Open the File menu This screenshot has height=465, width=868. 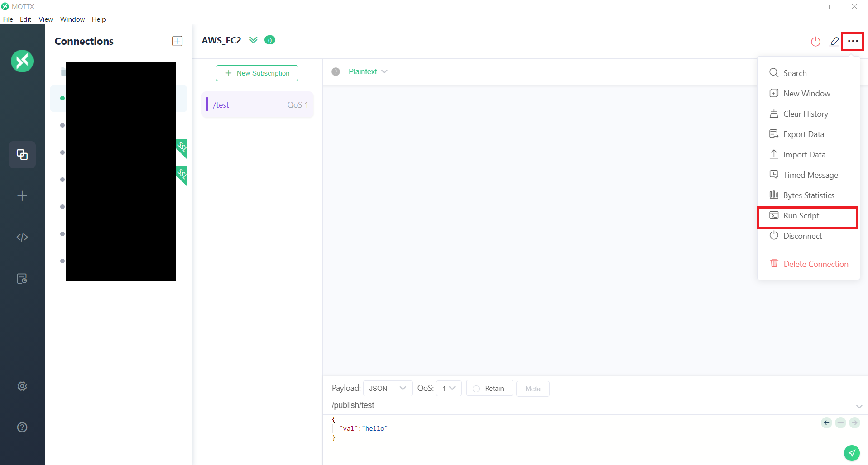click(8, 19)
